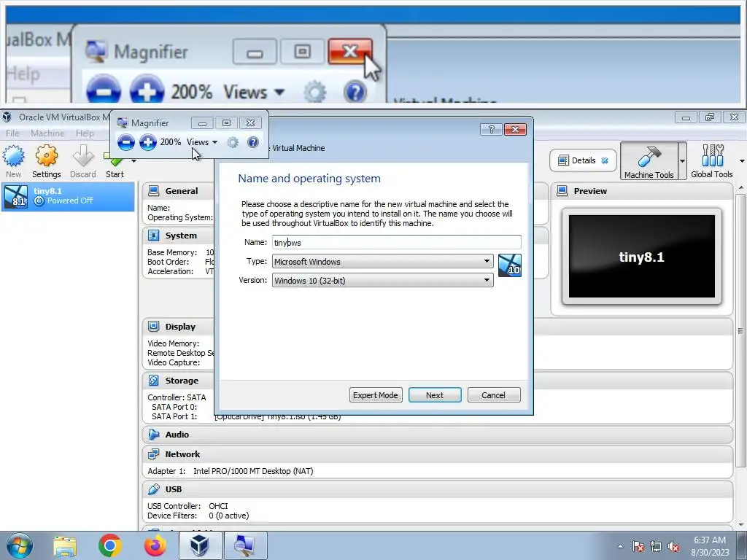Click the details pane vertical scrollbar

tap(740, 330)
